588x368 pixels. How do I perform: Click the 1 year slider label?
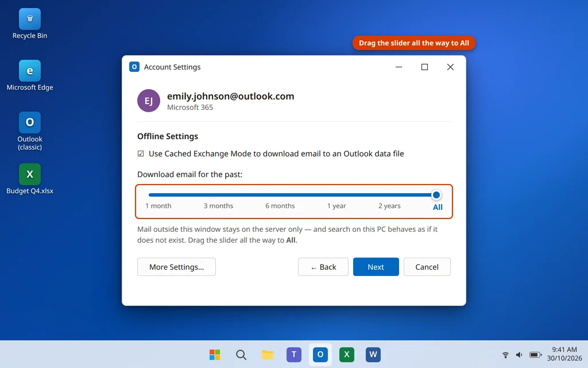pos(336,206)
